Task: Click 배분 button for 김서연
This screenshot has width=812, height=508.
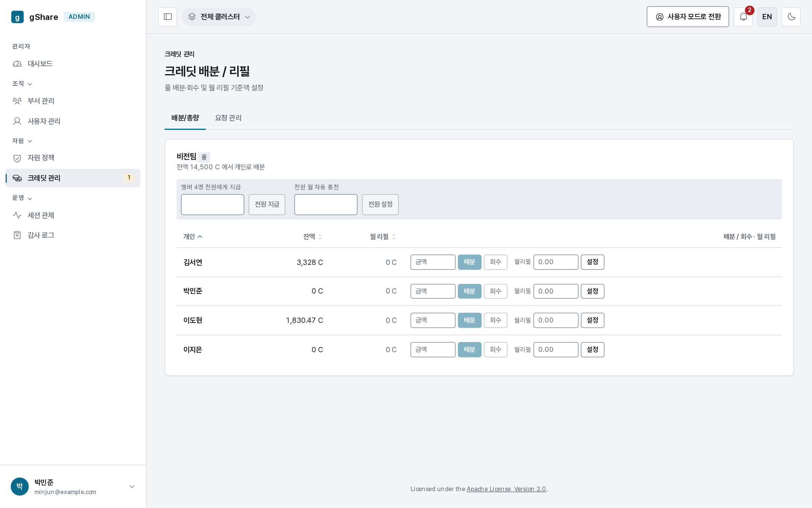Action: pyautogui.click(x=470, y=262)
